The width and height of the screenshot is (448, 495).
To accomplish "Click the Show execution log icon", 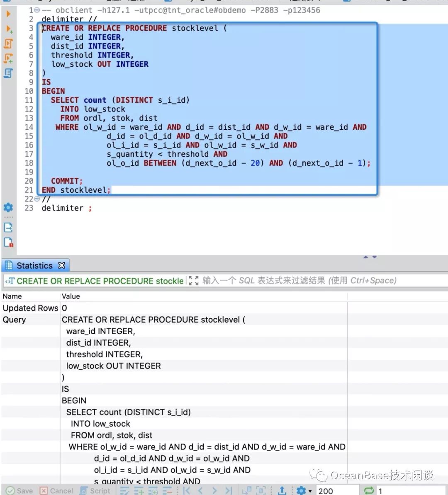I will tap(9, 243).
